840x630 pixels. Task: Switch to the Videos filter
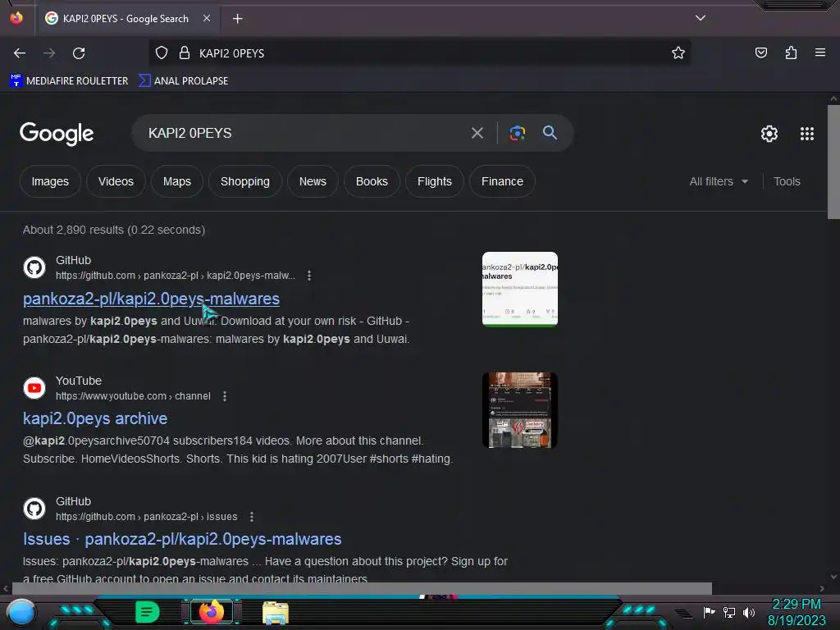[x=116, y=181]
